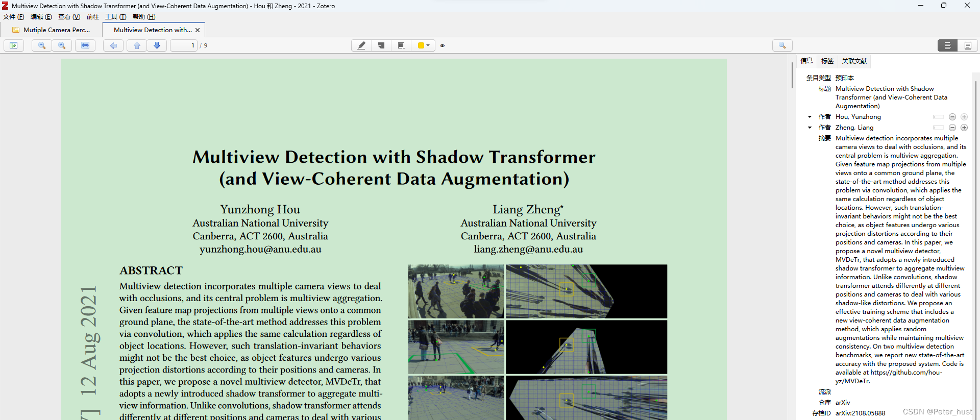Toggle single-field name mode for Hou, Yunzhong
The image size is (980, 420).
[x=938, y=117]
